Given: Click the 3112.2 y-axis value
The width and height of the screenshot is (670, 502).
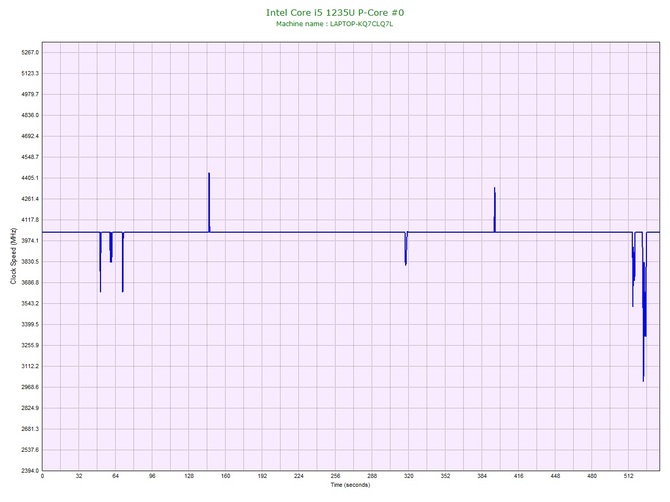Looking at the screenshot, I should 30,367.
